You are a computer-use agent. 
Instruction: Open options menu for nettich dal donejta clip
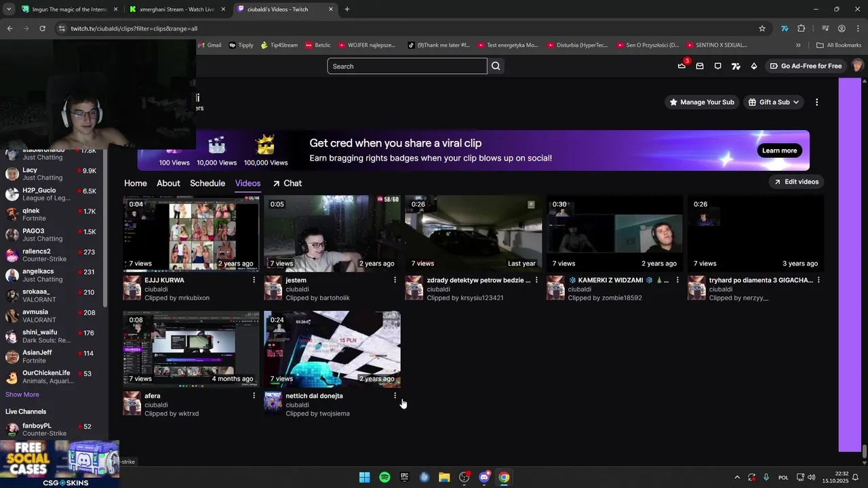[x=395, y=395]
